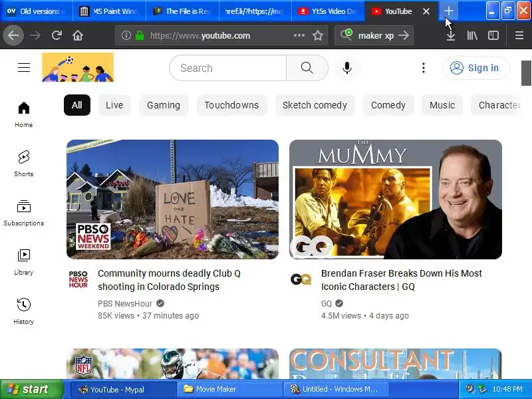This screenshot has width=532, height=399.
Task: Select the 'Comedy' filter chip
Action: (388, 105)
